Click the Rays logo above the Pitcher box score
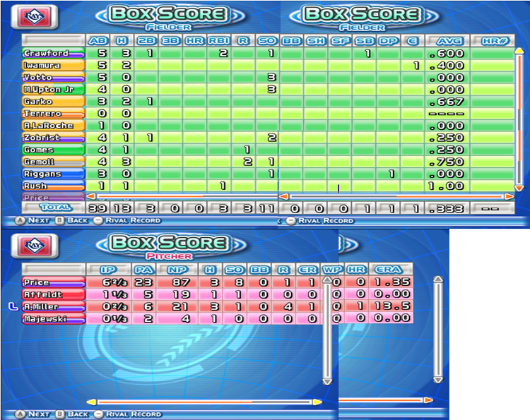This screenshot has width=530, height=420. pos(35,245)
